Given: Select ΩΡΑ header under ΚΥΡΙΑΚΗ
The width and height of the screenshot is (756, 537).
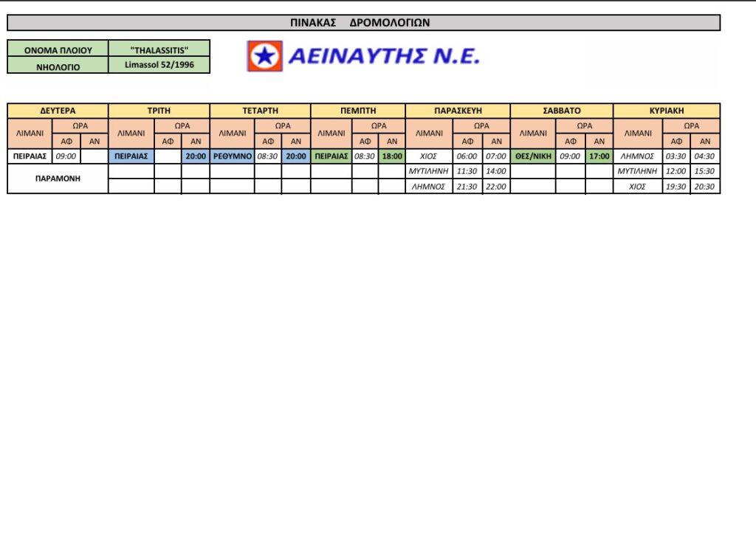Looking at the screenshot, I should [691, 125].
